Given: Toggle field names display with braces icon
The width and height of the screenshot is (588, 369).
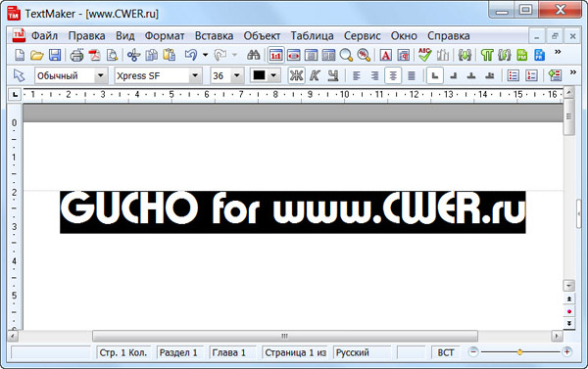Looking at the screenshot, I should tap(505, 55).
